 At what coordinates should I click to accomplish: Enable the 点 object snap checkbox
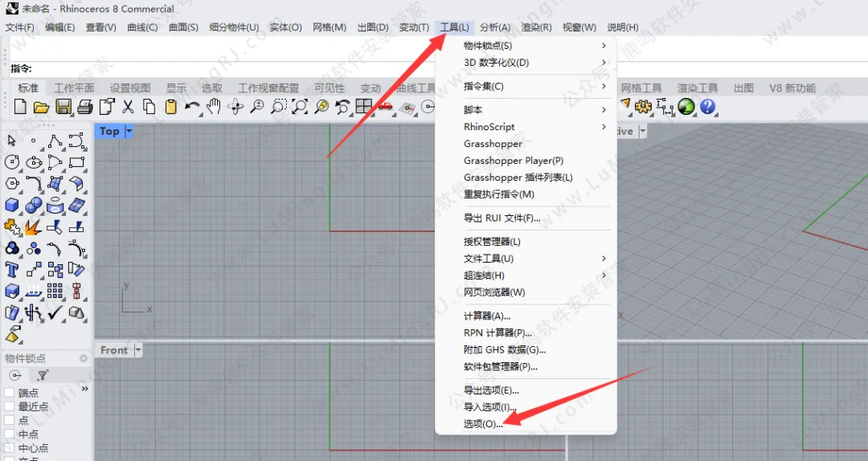pyautogui.click(x=10, y=421)
